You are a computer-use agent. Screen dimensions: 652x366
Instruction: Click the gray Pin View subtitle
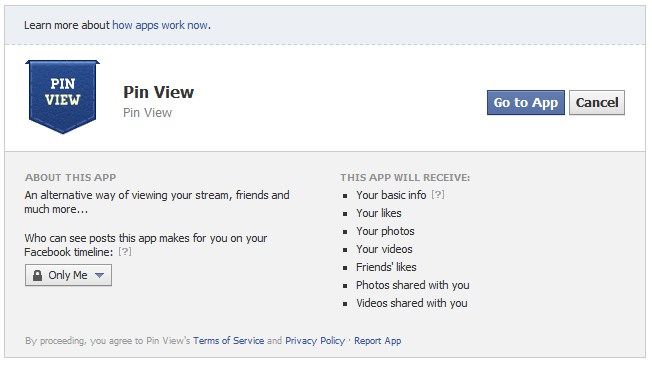[x=147, y=113]
